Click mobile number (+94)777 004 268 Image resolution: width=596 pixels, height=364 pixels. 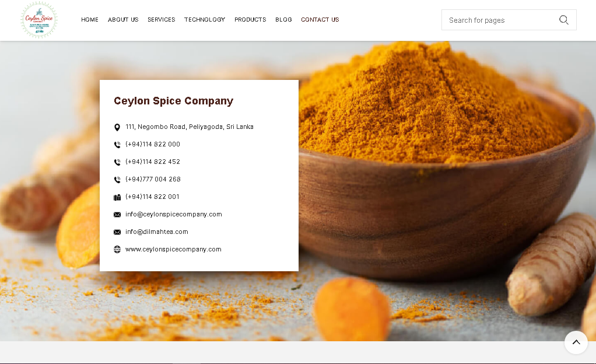153,179
